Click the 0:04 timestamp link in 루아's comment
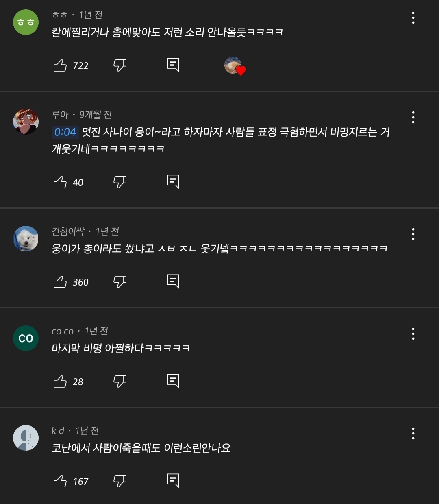Image resolution: width=439 pixels, height=504 pixels. coord(65,132)
